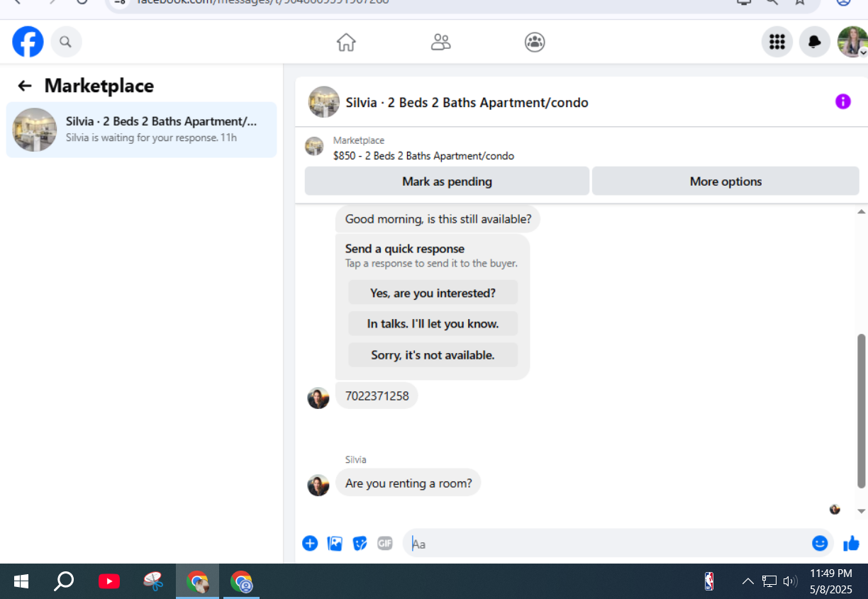Viewport: 868px width, 599px height.
Task: Open the Snipping Tool taskbar icon
Action: click(153, 582)
